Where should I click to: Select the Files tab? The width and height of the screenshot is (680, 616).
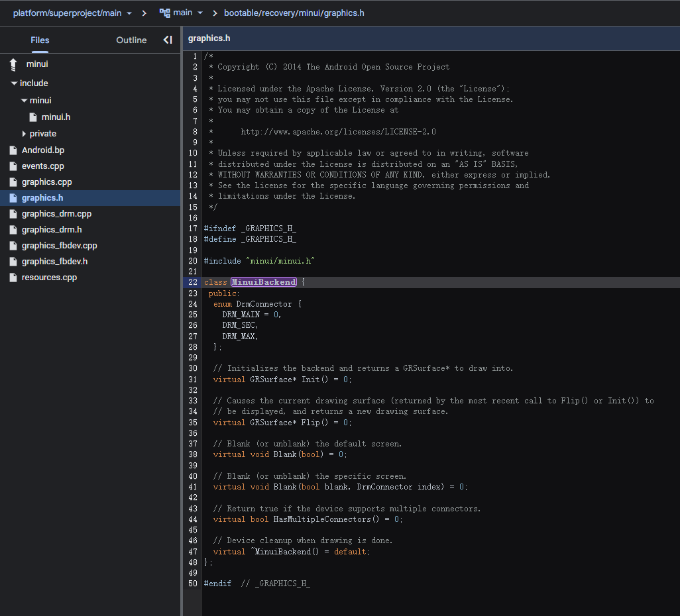click(x=40, y=40)
